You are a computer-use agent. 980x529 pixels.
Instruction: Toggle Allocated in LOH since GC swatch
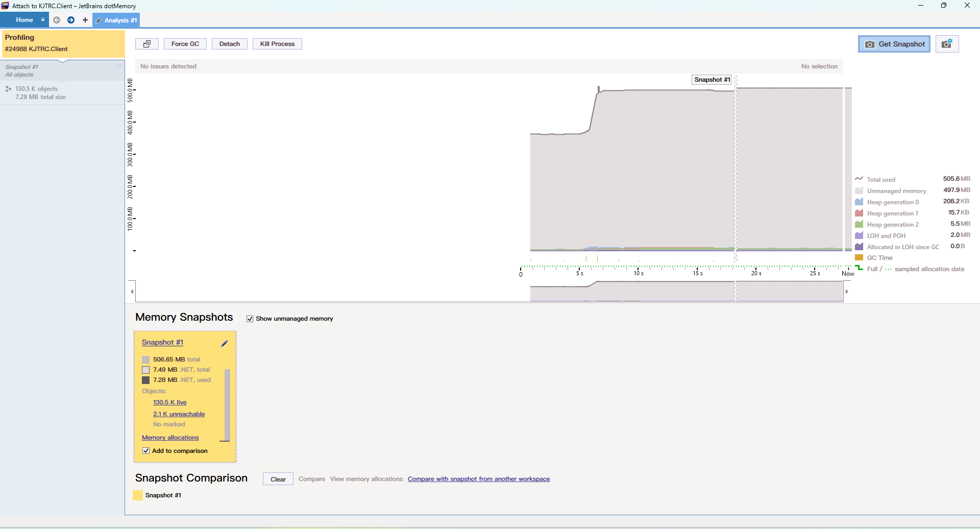(859, 246)
